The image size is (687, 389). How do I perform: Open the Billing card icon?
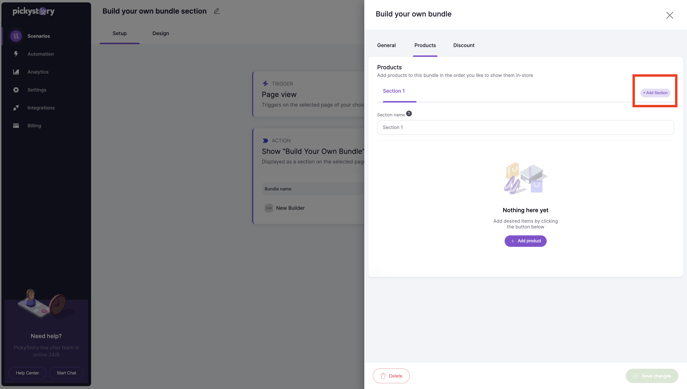tap(16, 126)
